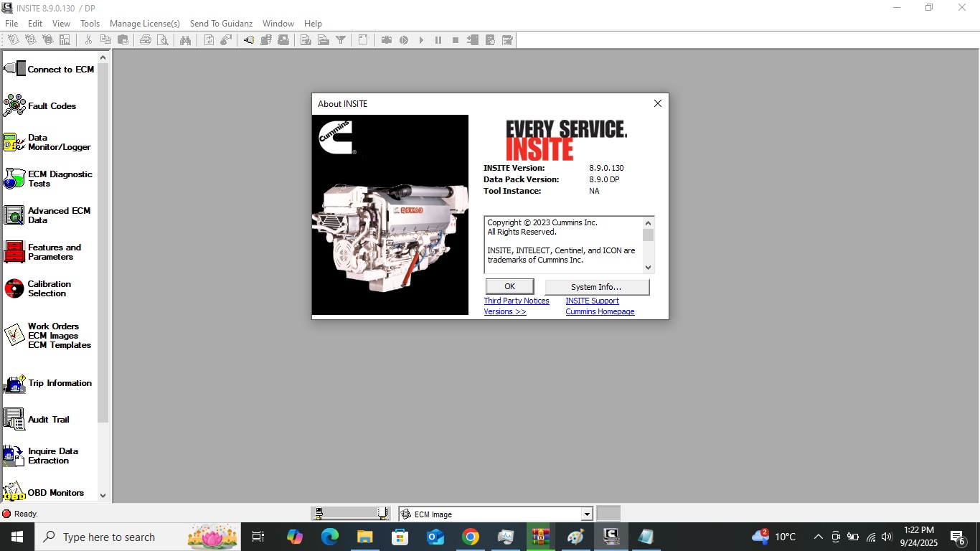Open the ECM Image dropdown at the bottom

[x=587, y=514]
